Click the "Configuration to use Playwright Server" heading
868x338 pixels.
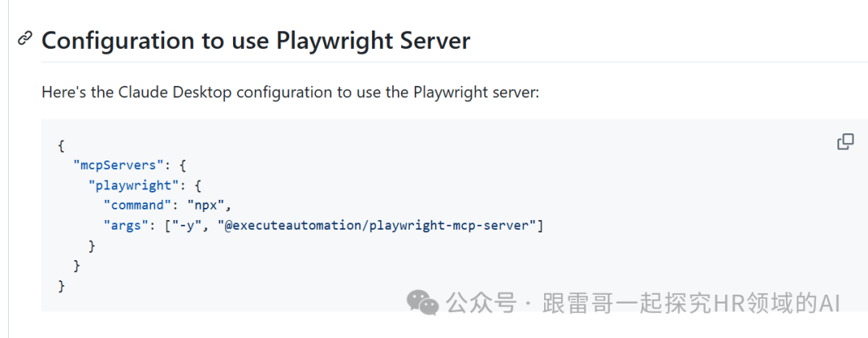[256, 40]
